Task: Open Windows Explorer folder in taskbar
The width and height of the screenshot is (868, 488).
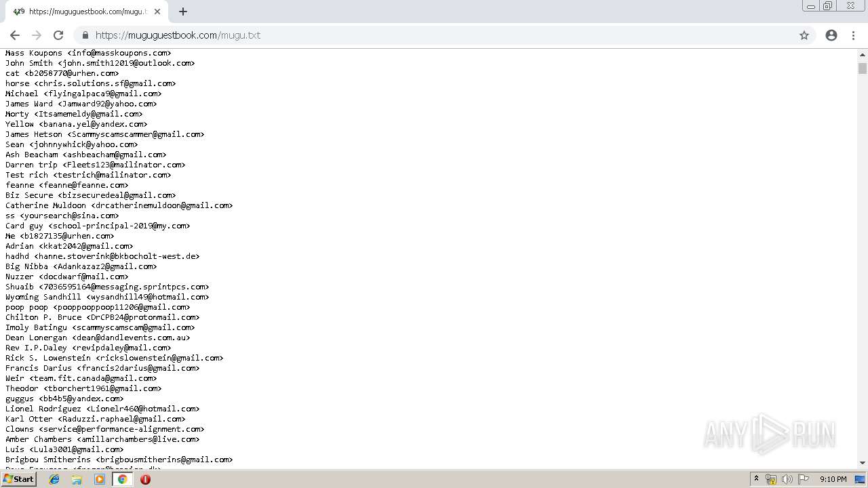Action: point(77,479)
